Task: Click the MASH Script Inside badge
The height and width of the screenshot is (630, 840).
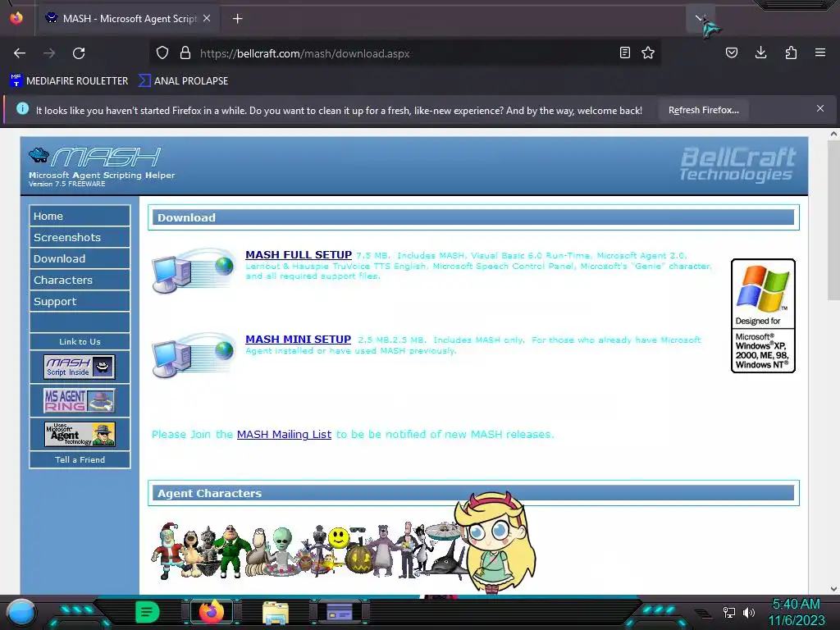Action: (80, 367)
